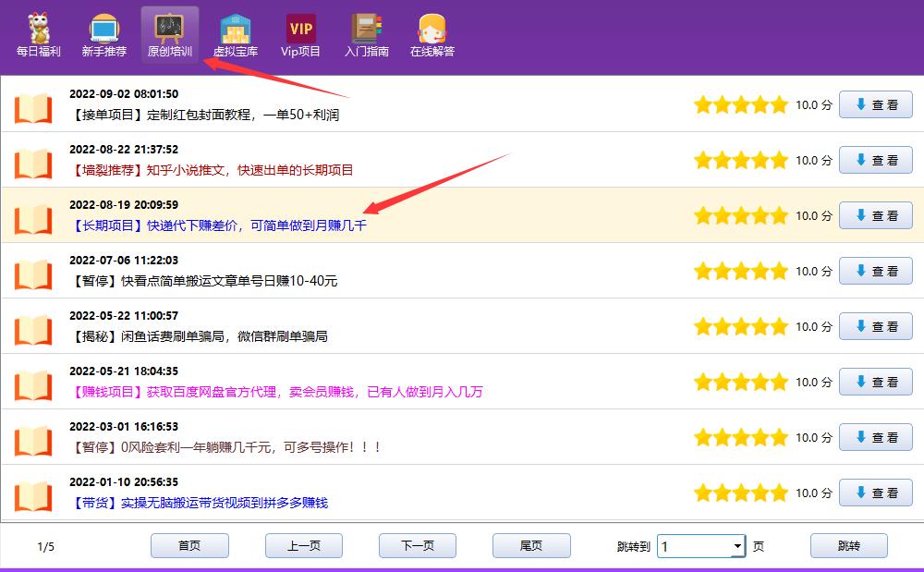Click star rating of 快看点简单搬运文章 entry
This screenshot has width=924, height=572.
pos(740,271)
